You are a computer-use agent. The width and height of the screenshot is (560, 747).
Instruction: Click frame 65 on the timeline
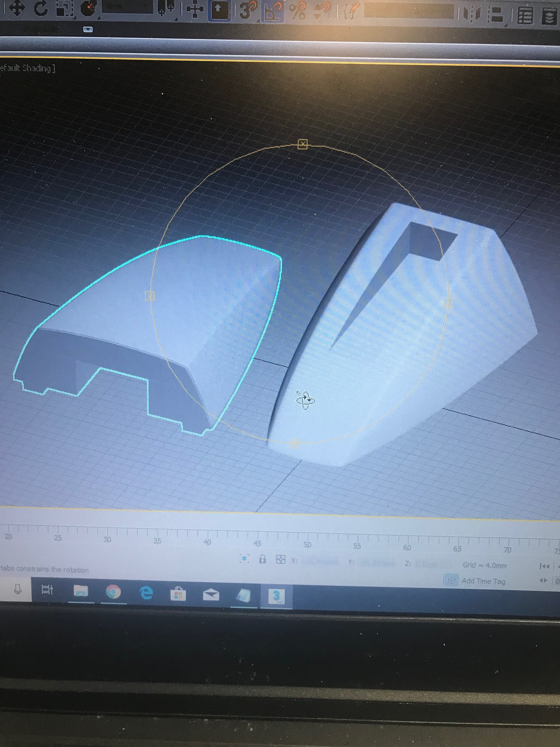click(x=457, y=549)
